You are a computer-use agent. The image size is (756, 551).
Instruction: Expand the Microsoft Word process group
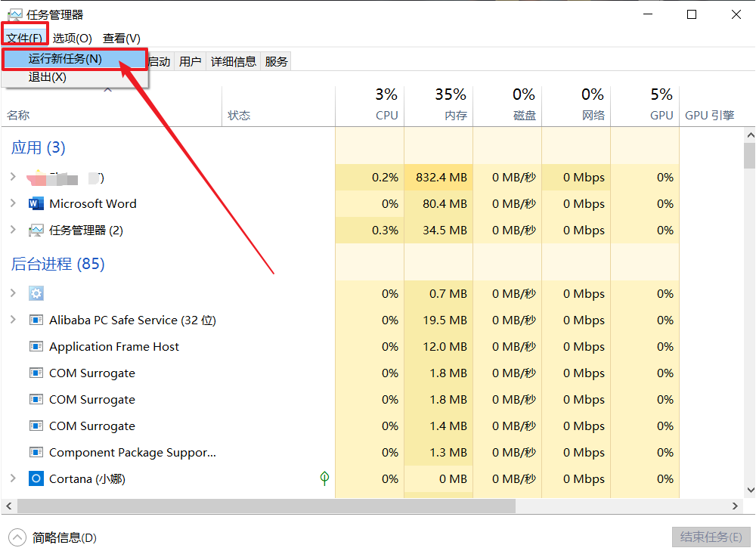tap(12, 204)
